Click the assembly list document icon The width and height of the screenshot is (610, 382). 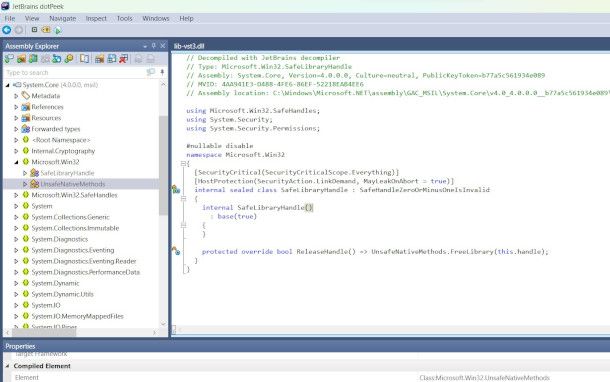[84, 59]
